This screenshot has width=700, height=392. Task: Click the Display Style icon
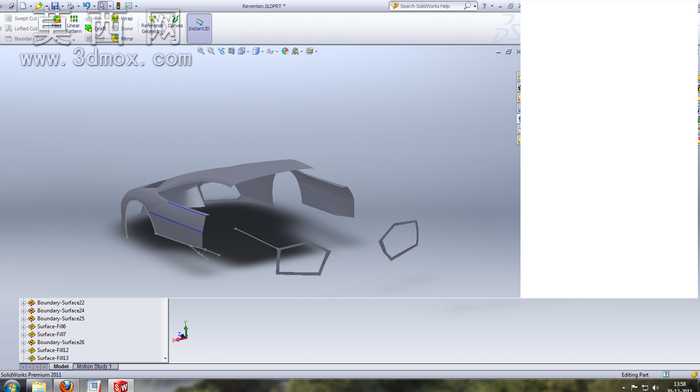tap(256, 51)
